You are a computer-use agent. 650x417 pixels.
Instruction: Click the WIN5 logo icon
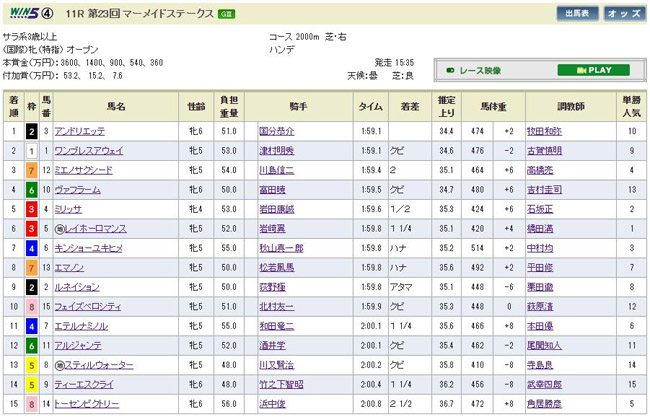click(x=27, y=13)
